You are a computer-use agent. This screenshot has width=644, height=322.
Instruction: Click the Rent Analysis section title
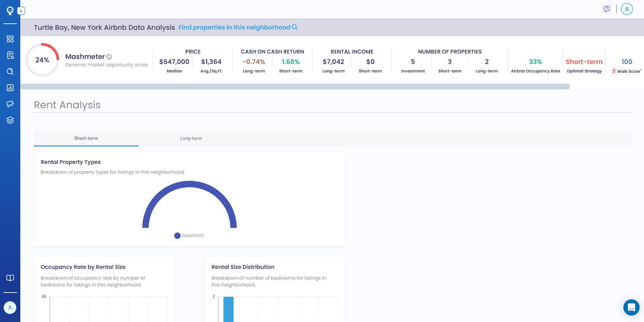pos(67,105)
